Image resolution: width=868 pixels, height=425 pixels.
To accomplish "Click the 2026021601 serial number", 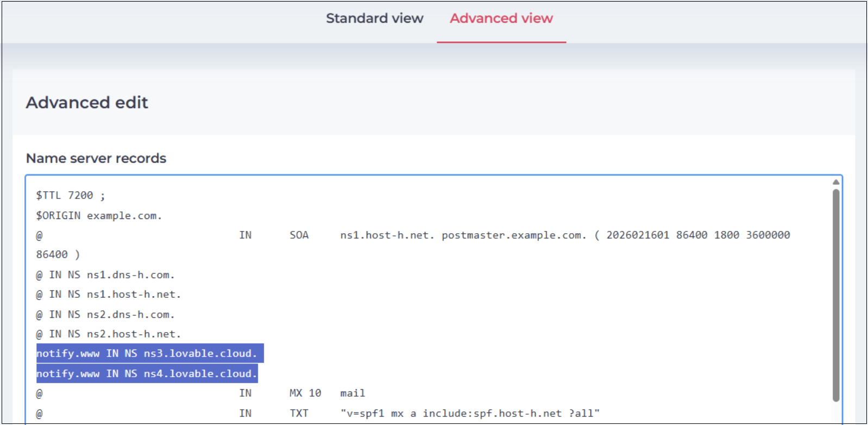I will (638, 235).
